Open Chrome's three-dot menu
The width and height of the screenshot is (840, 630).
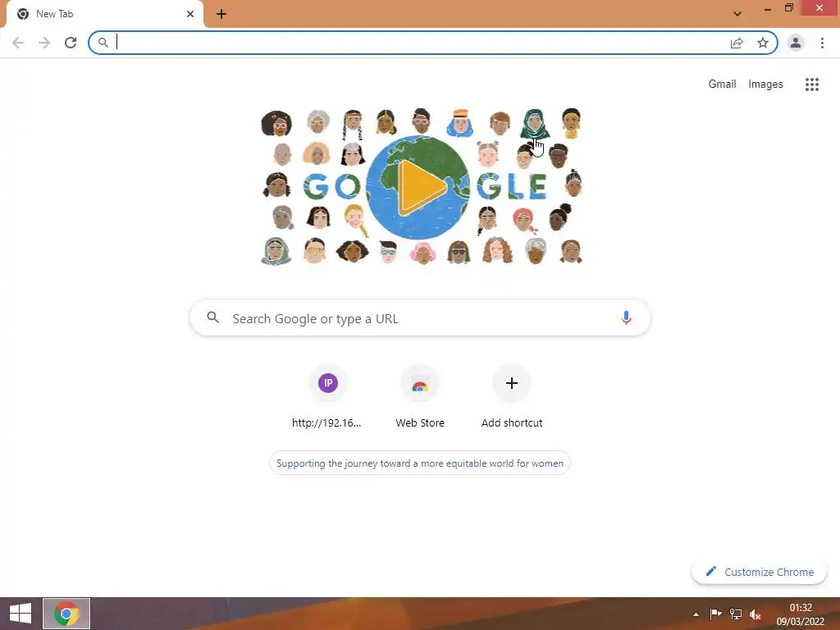click(822, 43)
